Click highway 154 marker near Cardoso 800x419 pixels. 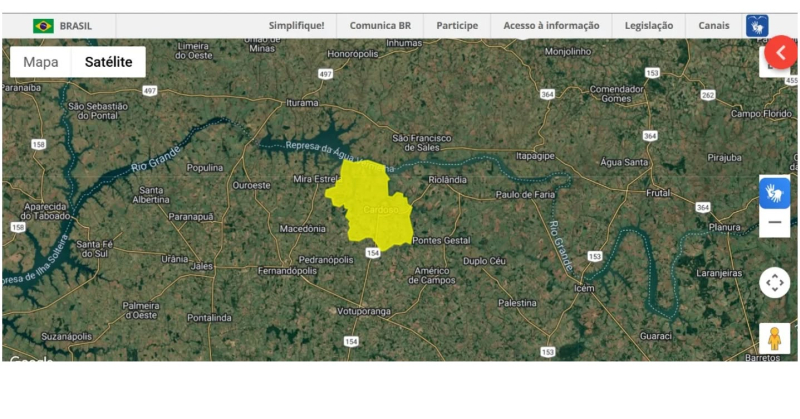373,253
